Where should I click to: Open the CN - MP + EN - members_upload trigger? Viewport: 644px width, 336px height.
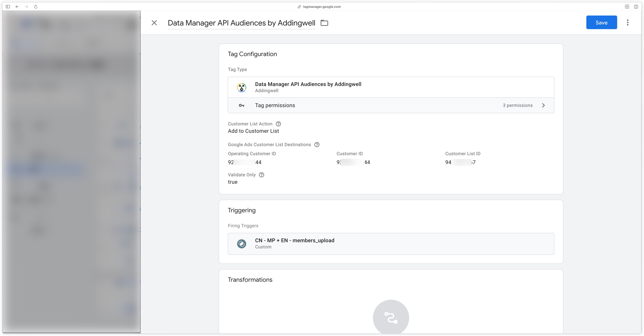pyautogui.click(x=391, y=244)
